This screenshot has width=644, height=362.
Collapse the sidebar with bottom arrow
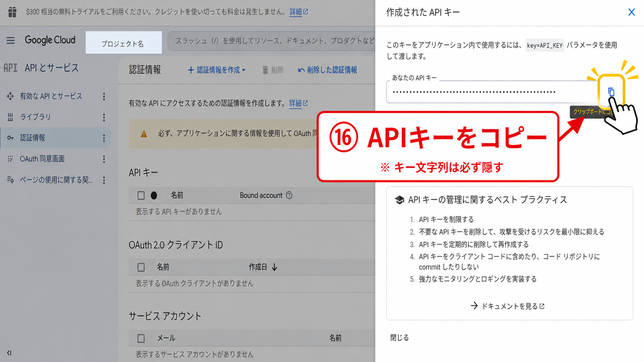click(9, 353)
